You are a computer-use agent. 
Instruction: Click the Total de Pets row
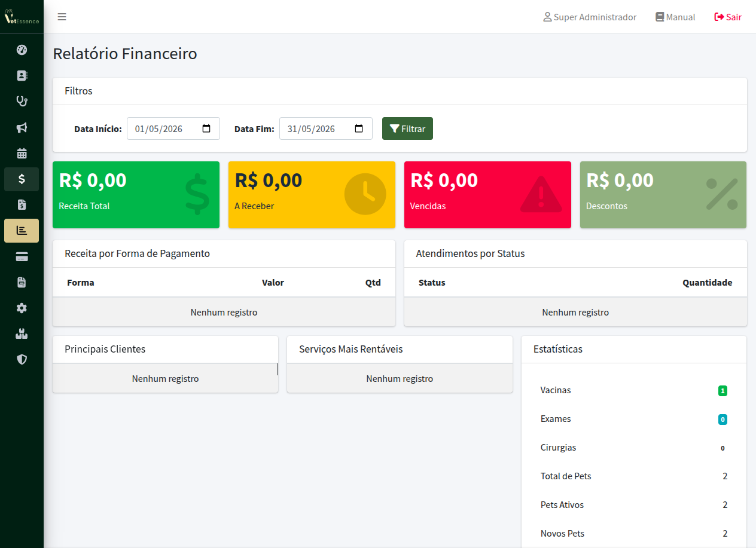(x=634, y=476)
